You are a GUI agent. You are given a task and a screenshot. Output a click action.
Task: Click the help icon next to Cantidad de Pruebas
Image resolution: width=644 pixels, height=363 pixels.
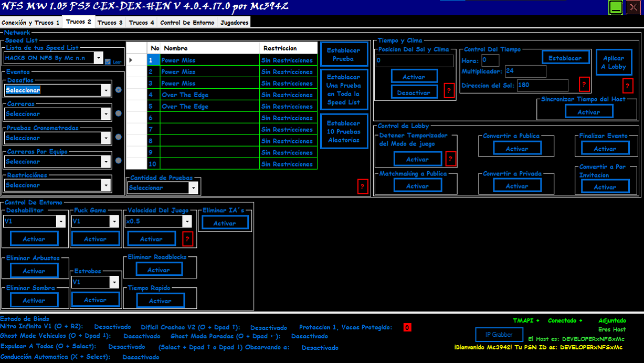362,186
